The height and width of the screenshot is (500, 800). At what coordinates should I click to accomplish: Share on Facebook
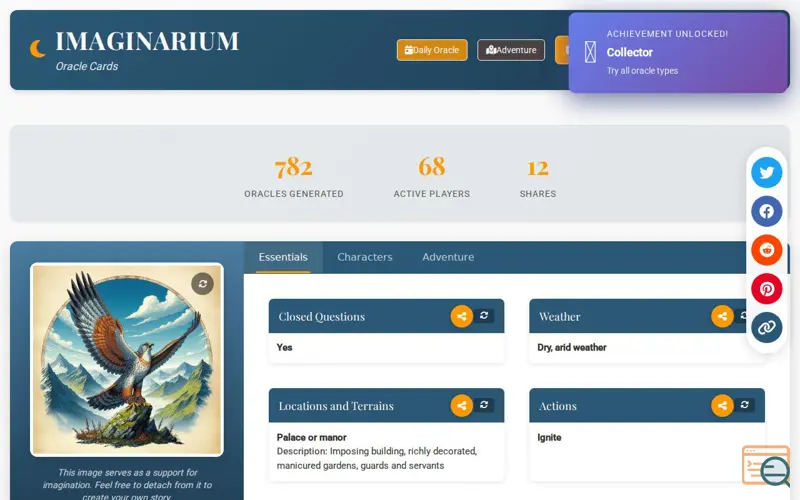pyautogui.click(x=766, y=211)
